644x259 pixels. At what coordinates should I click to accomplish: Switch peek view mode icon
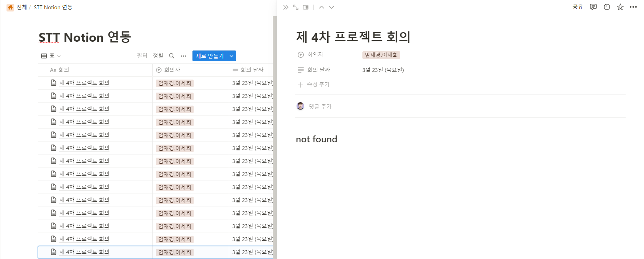pos(306,7)
